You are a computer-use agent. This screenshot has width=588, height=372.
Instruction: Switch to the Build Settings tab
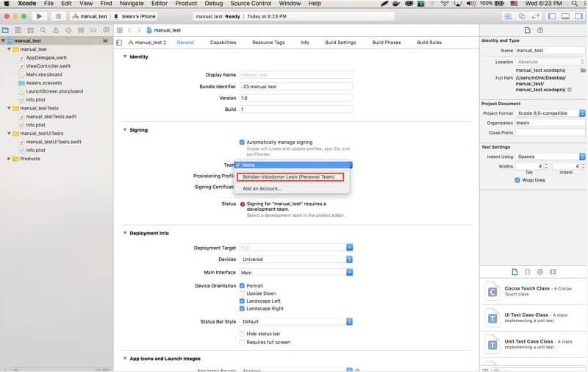pyautogui.click(x=340, y=43)
